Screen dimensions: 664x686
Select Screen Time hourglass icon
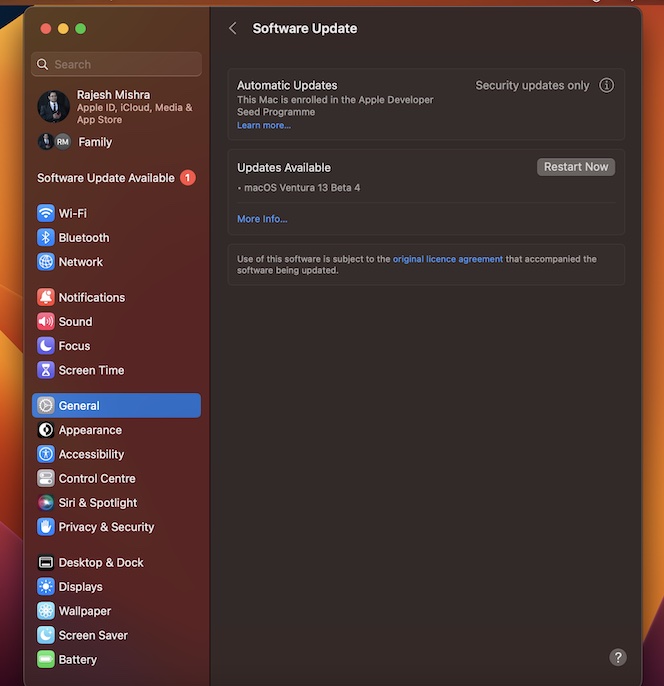[x=45, y=370]
